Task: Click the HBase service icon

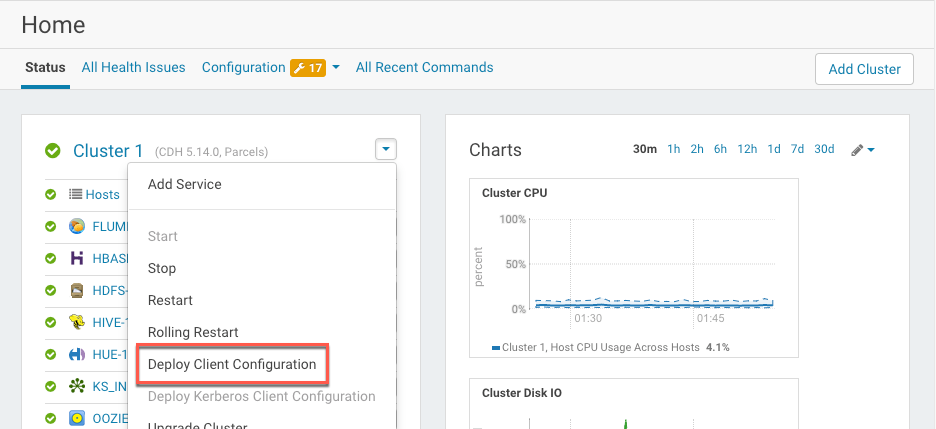Action: pos(77,258)
